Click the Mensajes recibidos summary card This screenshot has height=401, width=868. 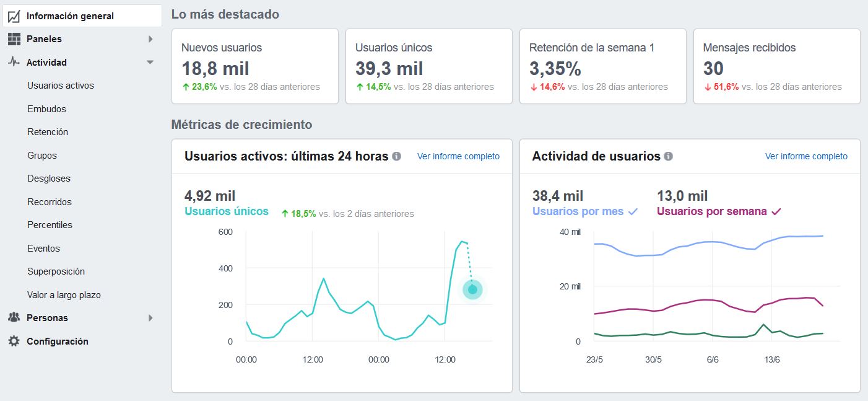tap(776, 66)
